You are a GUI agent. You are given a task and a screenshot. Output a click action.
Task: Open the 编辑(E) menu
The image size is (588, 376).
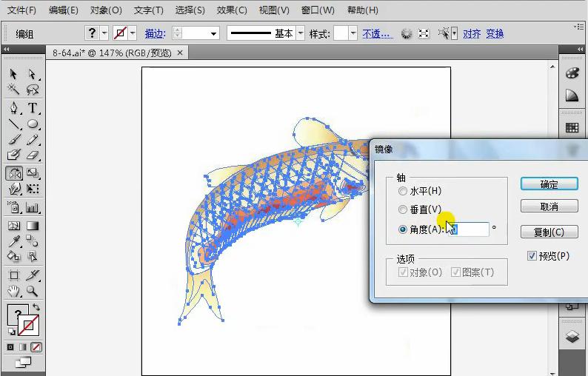[x=64, y=10]
